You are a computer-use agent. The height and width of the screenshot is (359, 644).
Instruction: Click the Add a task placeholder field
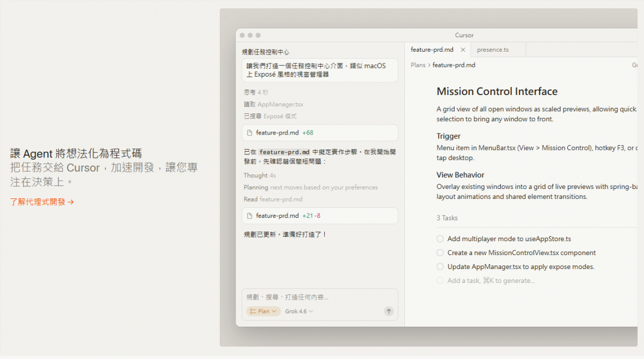[x=491, y=281]
